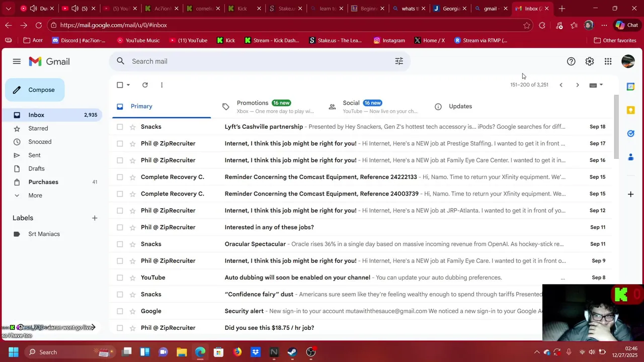Open Sent folder
Screen dimensions: 644x362
tap(34, 155)
